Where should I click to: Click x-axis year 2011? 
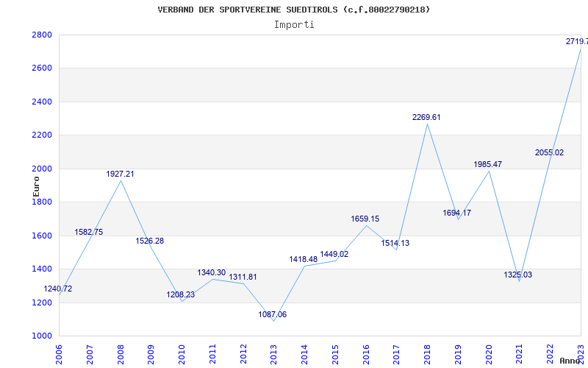212,354
